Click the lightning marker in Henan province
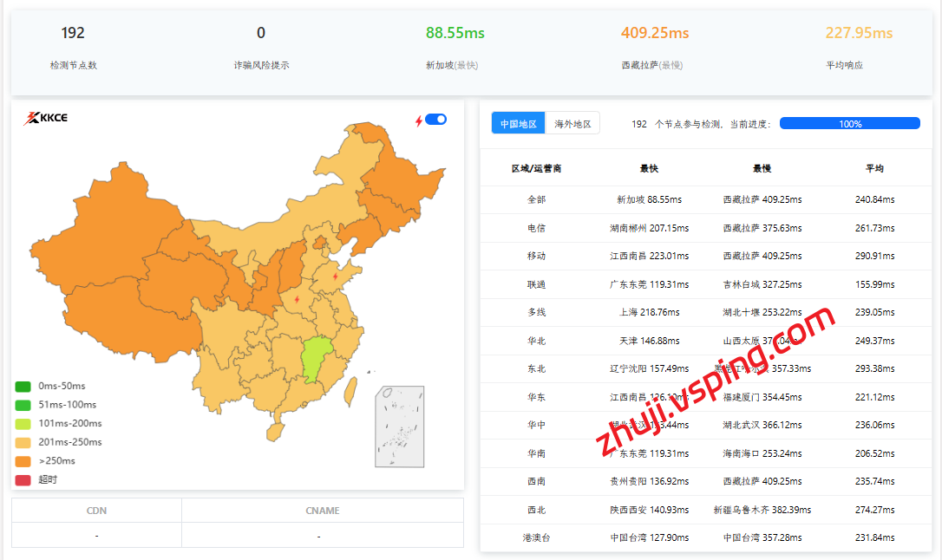942x560 pixels. coord(297,299)
